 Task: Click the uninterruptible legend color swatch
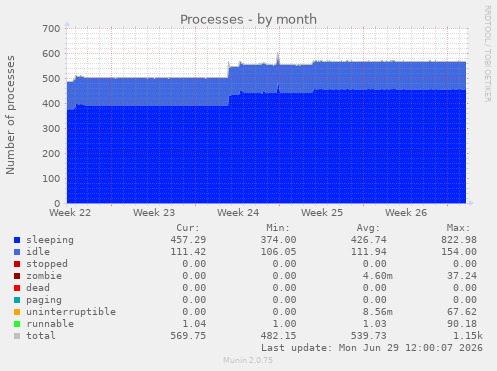(x=17, y=312)
